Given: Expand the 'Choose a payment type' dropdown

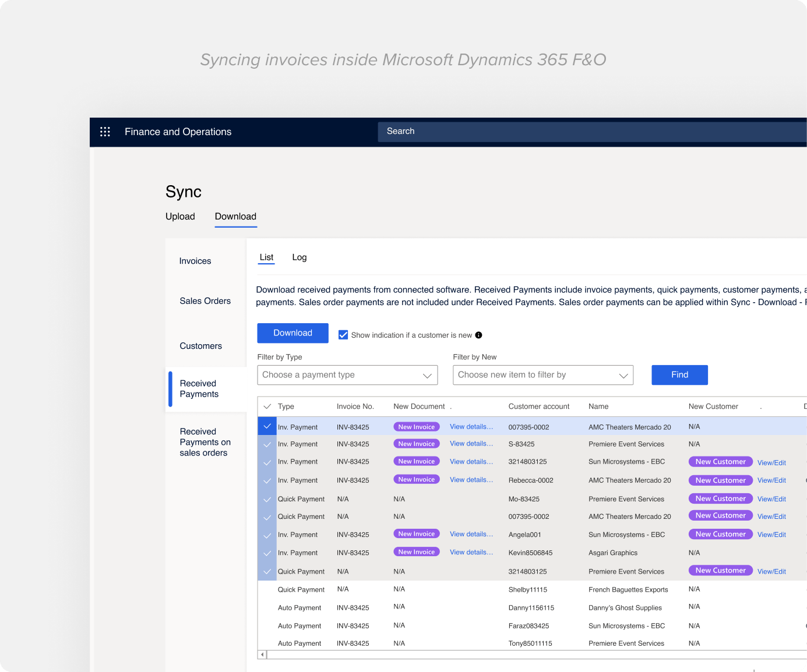Looking at the screenshot, I should 347,375.
